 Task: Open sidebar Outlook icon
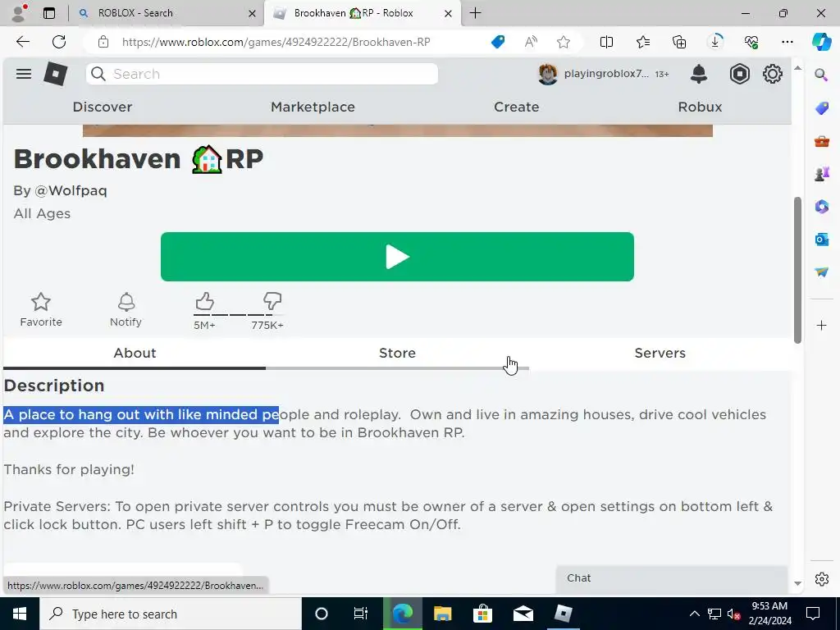(821, 240)
